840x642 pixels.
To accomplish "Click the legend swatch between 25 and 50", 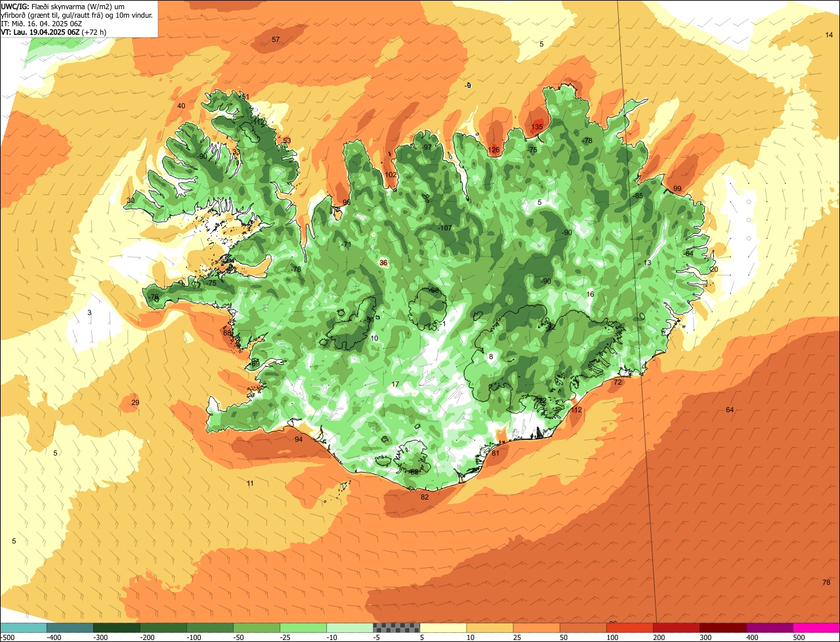I will 536,628.
